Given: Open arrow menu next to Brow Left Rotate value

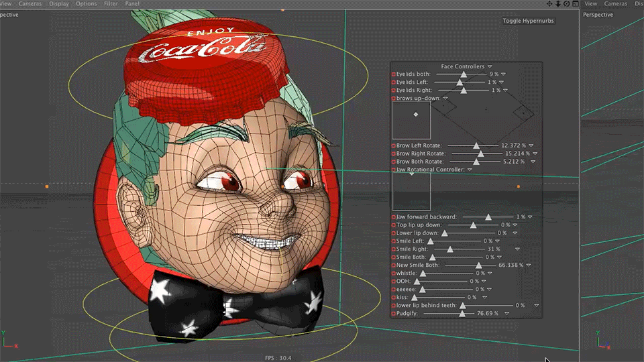Looking at the screenshot, I should 531,145.
